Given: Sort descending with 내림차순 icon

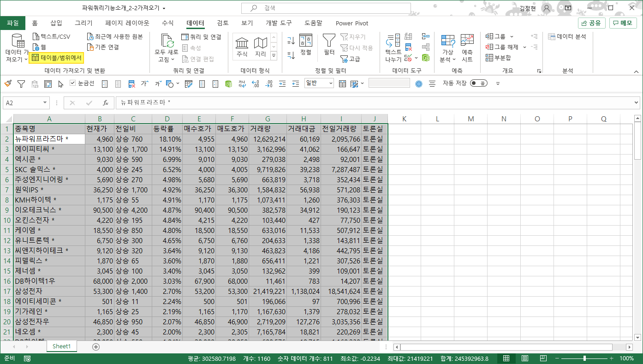Looking at the screenshot, I should click(291, 55).
